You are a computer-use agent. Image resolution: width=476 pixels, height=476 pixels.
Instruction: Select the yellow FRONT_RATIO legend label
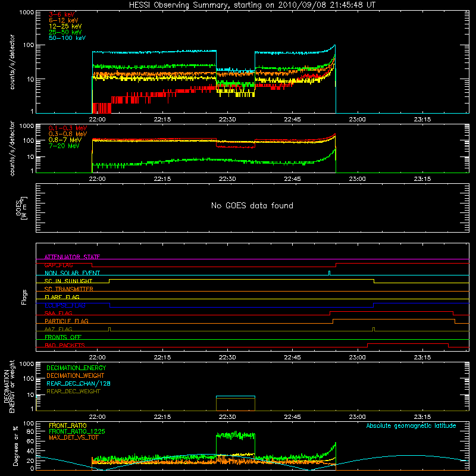(x=68, y=425)
